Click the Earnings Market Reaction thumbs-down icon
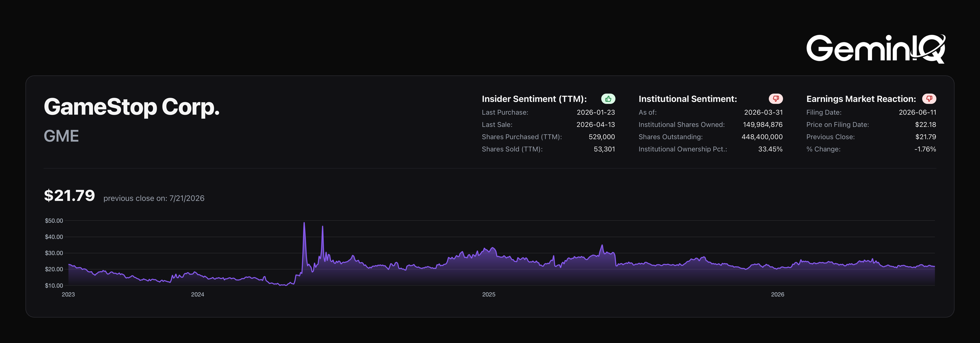This screenshot has height=343, width=980. [929, 99]
